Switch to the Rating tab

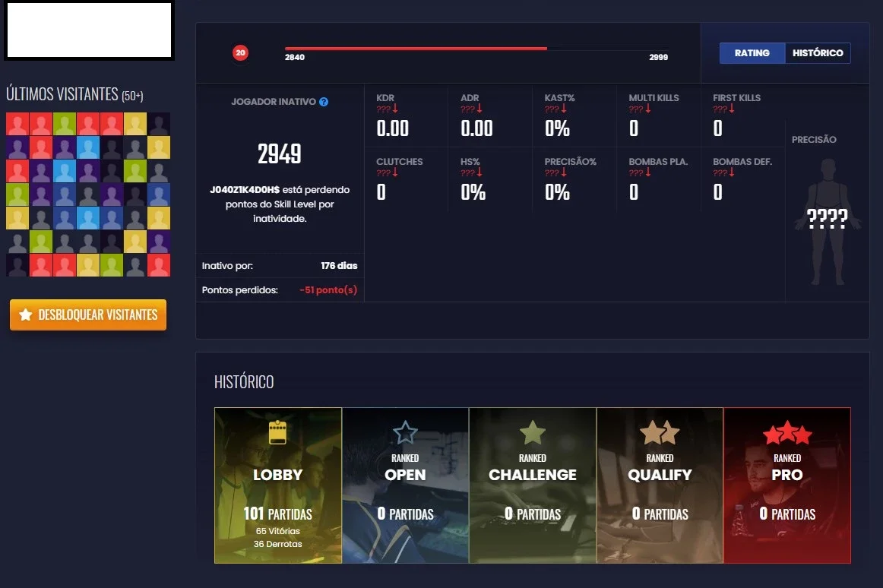click(752, 53)
